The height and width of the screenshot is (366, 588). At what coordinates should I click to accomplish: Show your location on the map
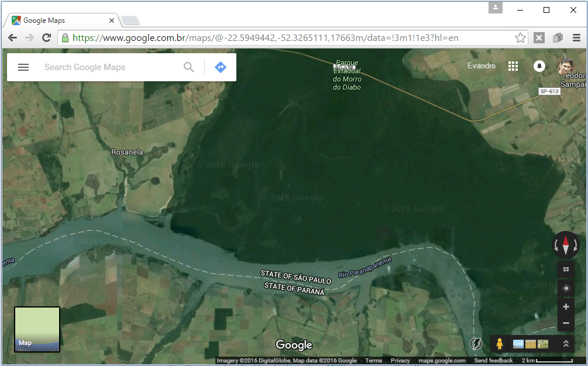coord(566,288)
